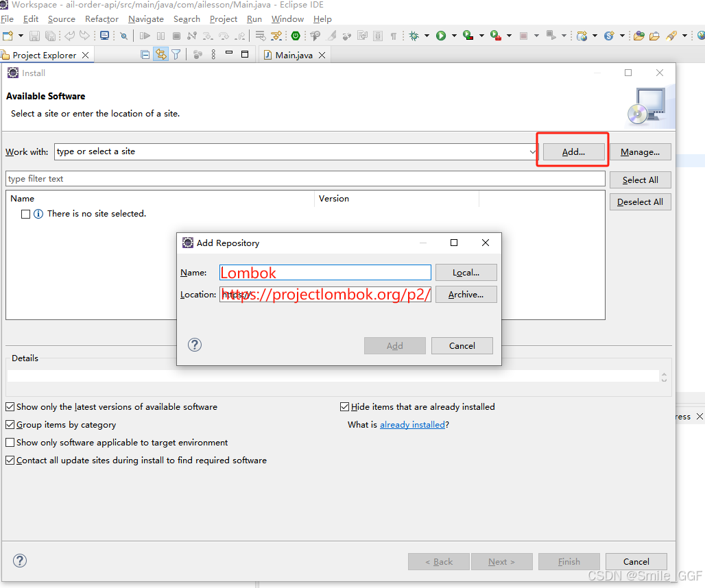Expand the Work with site dropdown
Image resolution: width=705 pixels, height=588 pixels.
click(x=532, y=152)
